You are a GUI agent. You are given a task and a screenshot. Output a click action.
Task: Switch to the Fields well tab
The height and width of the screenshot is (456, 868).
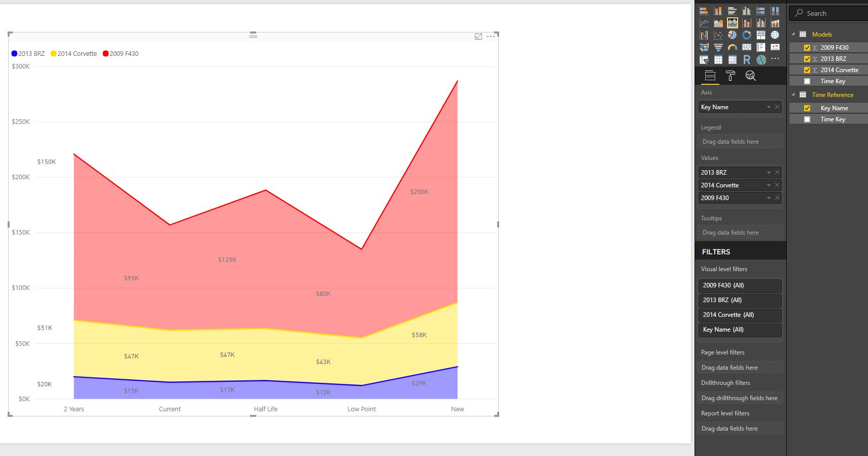pos(710,76)
